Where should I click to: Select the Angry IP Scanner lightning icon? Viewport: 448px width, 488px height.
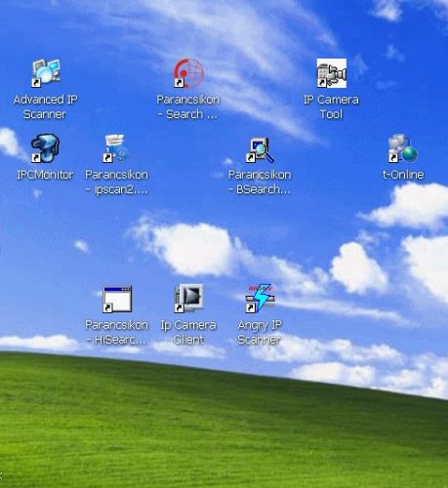tap(260, 299)
